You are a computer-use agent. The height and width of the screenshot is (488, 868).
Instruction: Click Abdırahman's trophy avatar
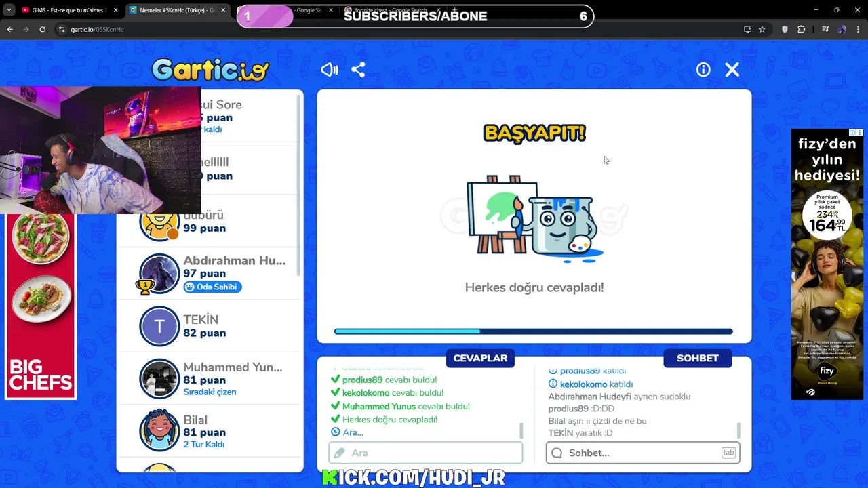(159, 274)
